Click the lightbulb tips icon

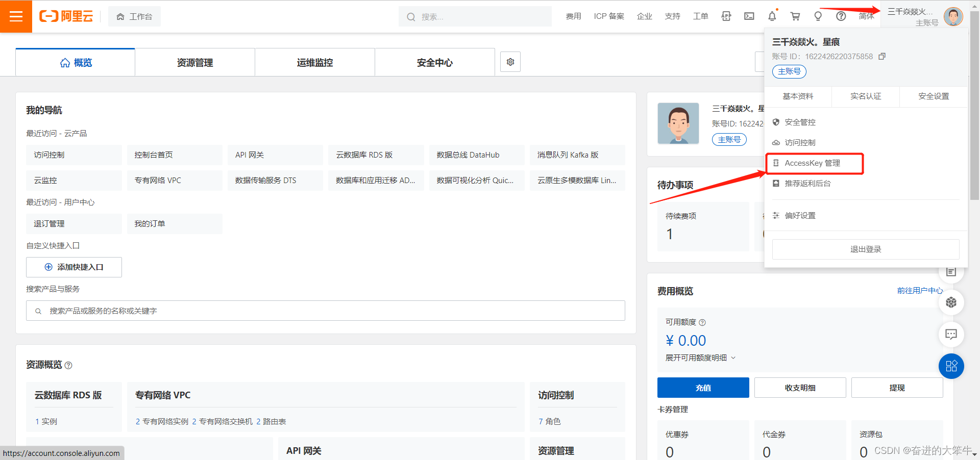tap(818, 16)
